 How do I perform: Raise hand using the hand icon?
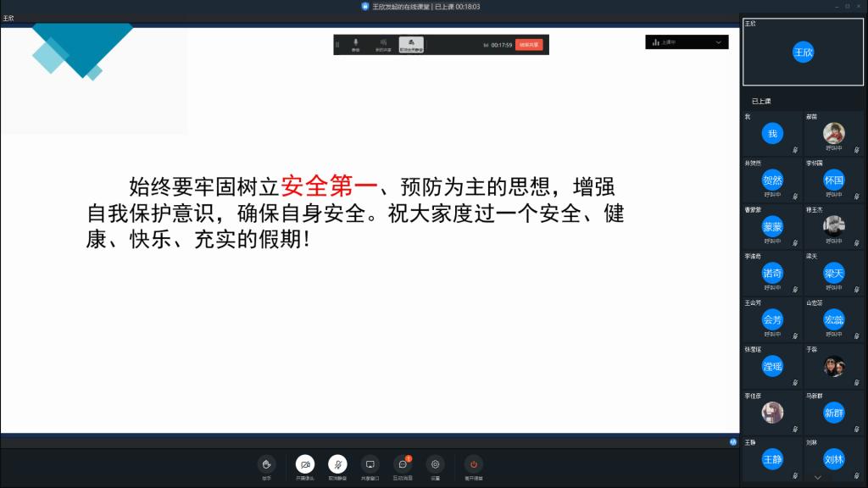[x=266, y=465]
